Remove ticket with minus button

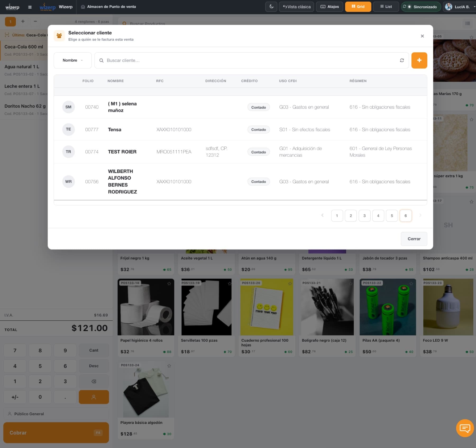click(x=35, y=21)
